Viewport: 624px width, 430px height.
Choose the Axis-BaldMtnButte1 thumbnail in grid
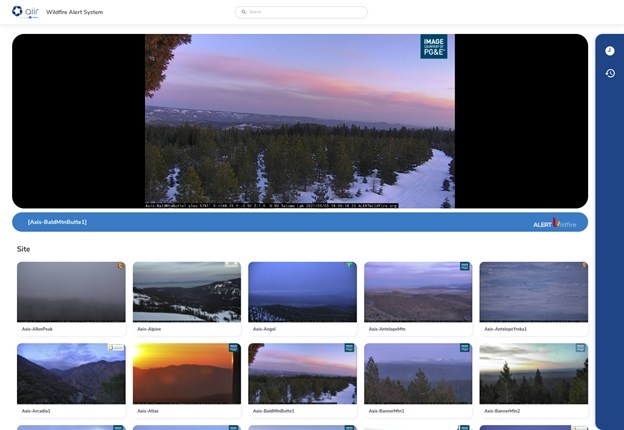[302, 373]
